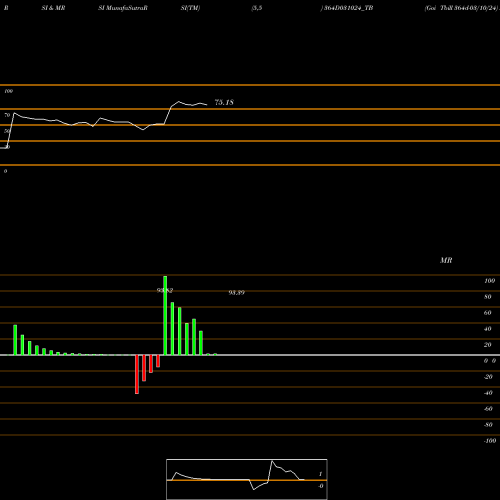Open the mini overview chart thumbnail
Image resolution: width=500 pixels, height=500 pixels.
tap(247, 479)
